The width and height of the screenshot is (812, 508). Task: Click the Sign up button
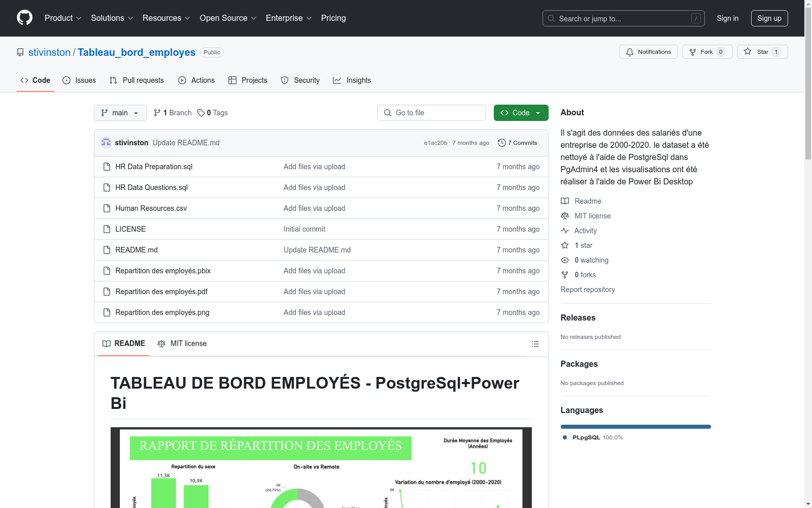[769, 18]
